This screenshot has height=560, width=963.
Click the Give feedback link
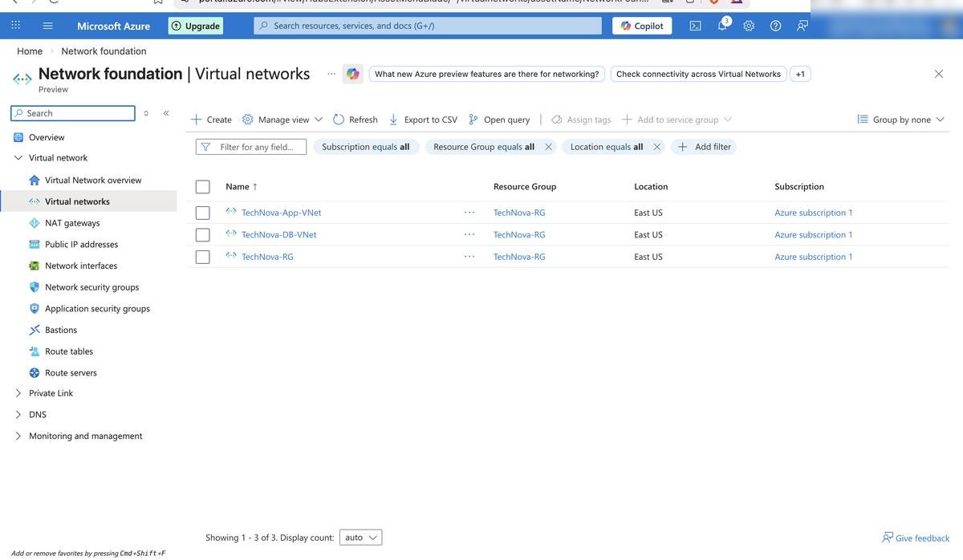916,538
